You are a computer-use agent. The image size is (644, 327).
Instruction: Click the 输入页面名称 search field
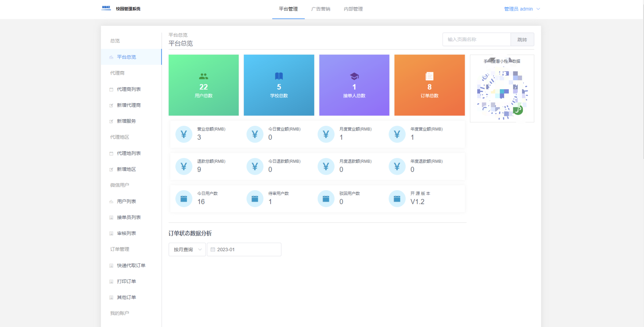click(x=477, y=39)
